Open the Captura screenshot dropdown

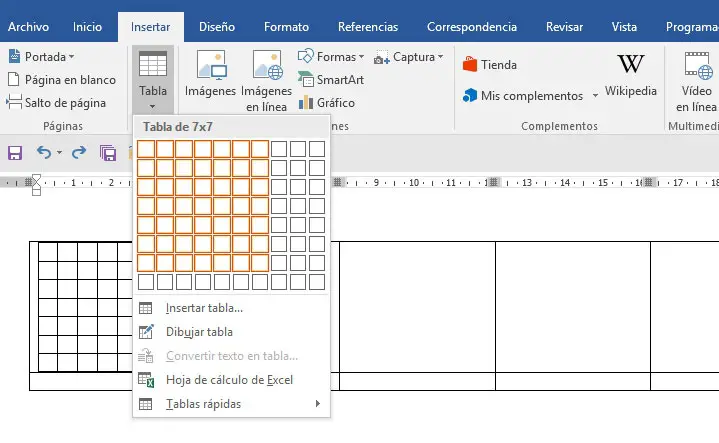pyautogui.click(x=409, y=57)
